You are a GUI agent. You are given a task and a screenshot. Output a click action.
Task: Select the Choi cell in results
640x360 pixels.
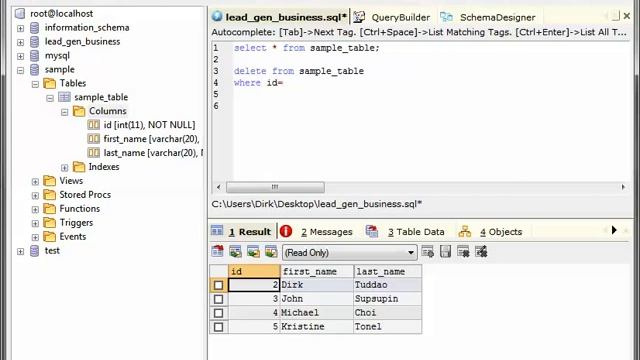point(388,313)
